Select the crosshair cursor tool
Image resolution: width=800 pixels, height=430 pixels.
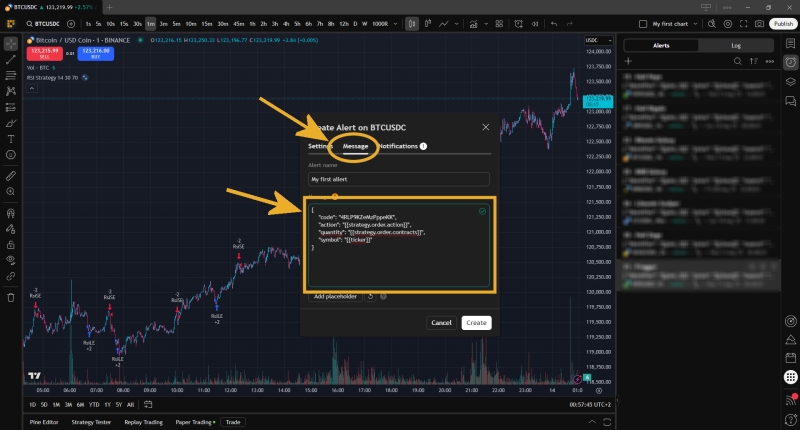coord(11,44)
